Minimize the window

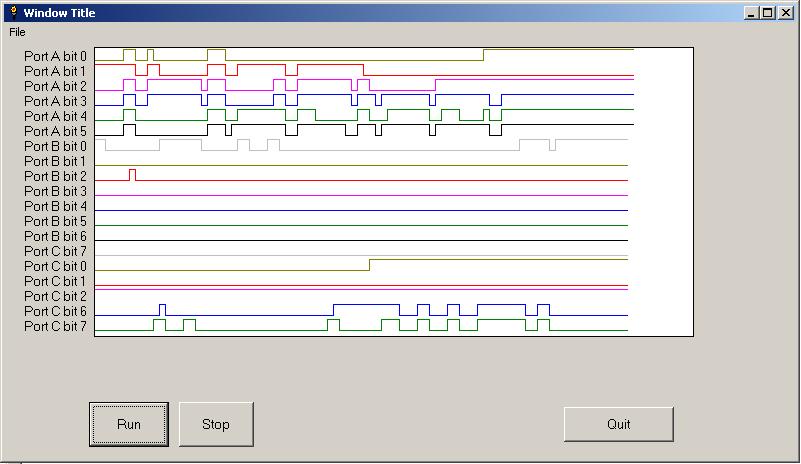coord(751,13)
